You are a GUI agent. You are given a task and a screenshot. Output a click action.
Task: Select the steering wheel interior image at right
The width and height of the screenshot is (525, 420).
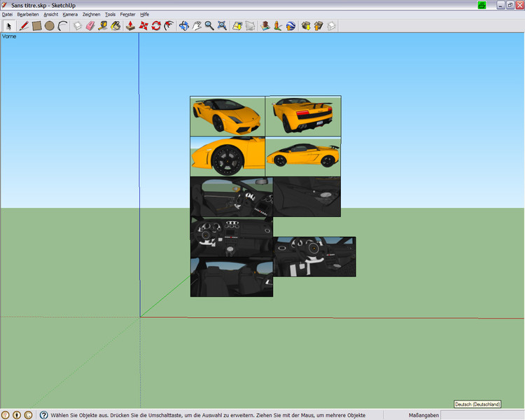(x=314, y=257)
